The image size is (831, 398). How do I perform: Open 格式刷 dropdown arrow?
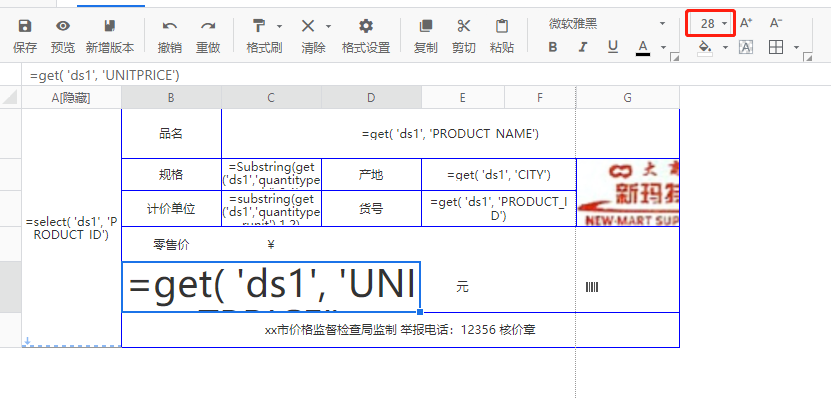coord(279,26)
